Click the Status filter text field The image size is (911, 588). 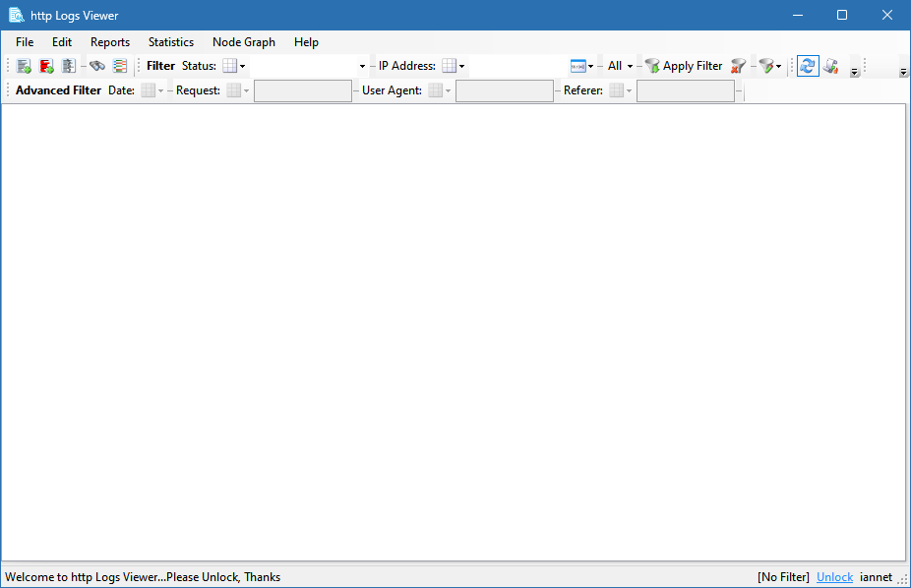coord(303,66)
